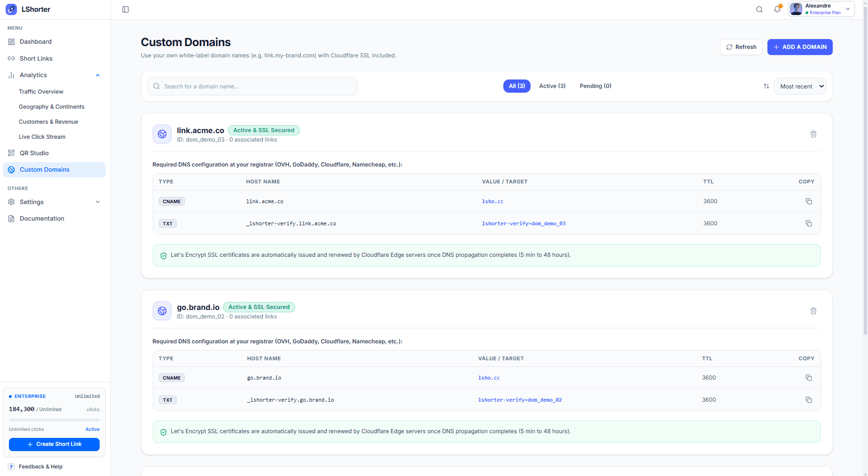Viewport: 868px width, 476px height.
Task: Copy the link.acme.co CNAME record
Action: (x=809, y=201)
